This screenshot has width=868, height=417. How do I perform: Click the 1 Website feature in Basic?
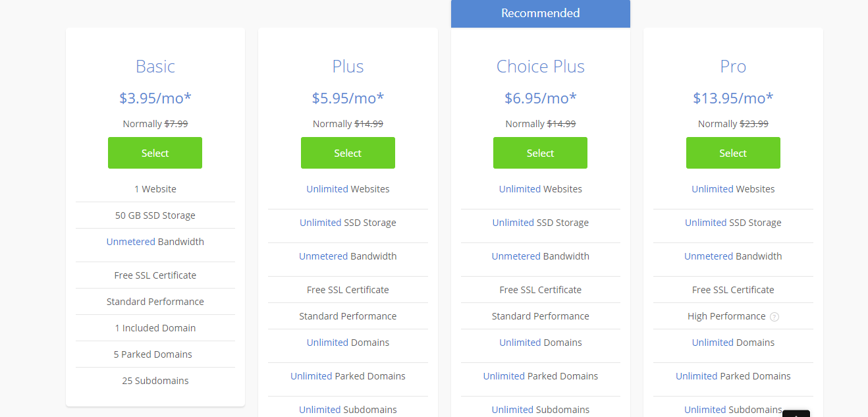pyautogui.click(x=155, y=189)
